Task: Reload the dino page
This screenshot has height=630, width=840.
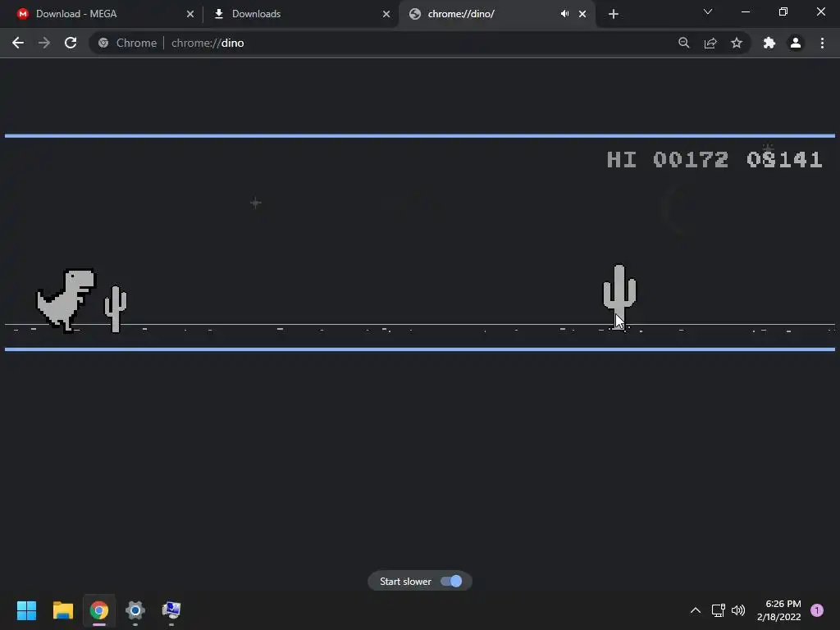Action: click(x=71, y=43)
